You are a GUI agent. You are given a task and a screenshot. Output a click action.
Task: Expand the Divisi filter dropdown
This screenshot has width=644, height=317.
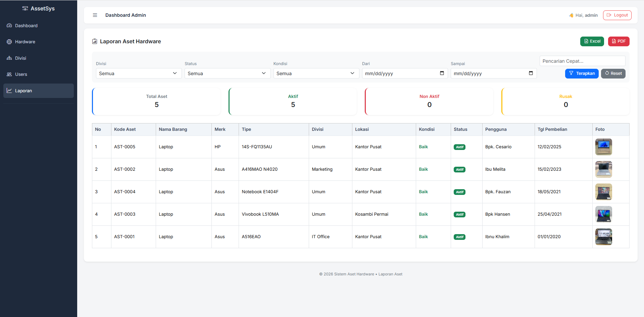(x=139, y=73)
